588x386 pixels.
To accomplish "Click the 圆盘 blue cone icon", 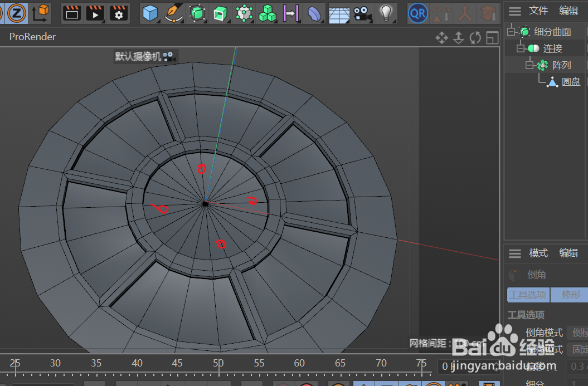I will 552,82.
